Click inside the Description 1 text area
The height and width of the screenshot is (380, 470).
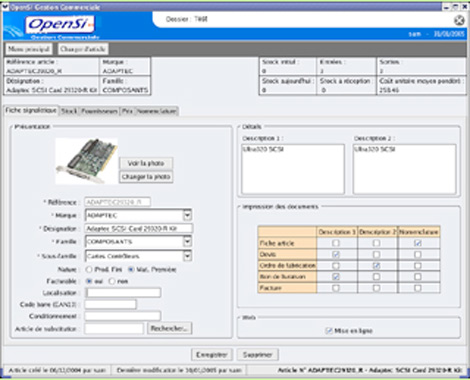(293, 169)
